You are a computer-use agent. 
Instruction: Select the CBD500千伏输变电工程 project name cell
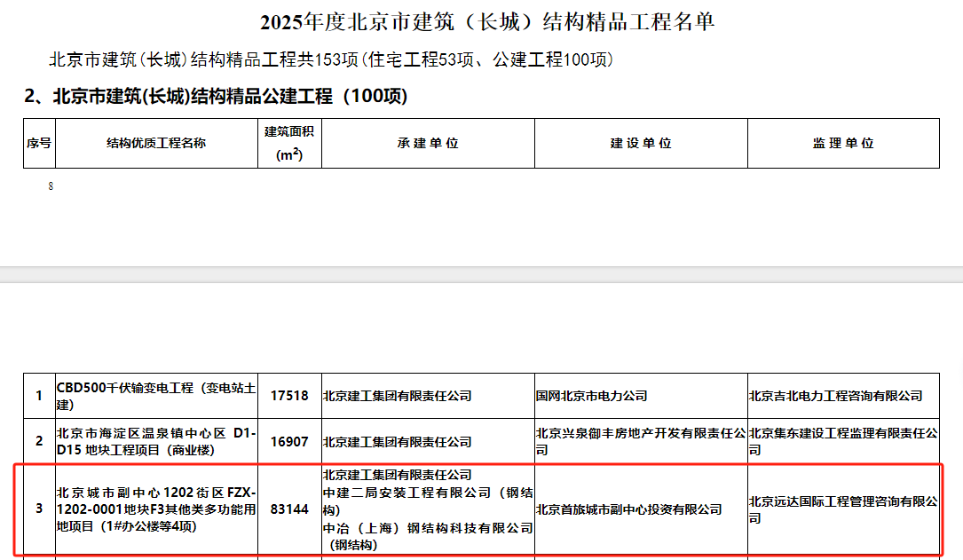point(156,396)
